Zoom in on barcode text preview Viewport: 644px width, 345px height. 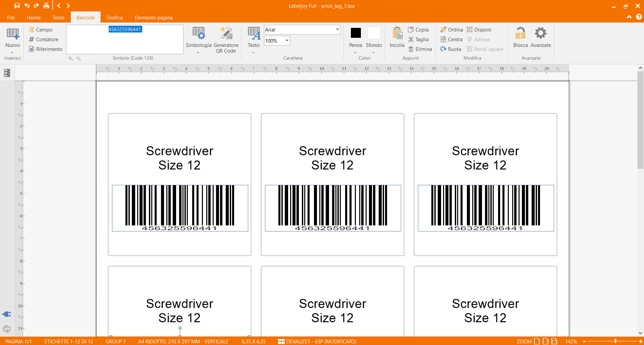pos(71,58)
